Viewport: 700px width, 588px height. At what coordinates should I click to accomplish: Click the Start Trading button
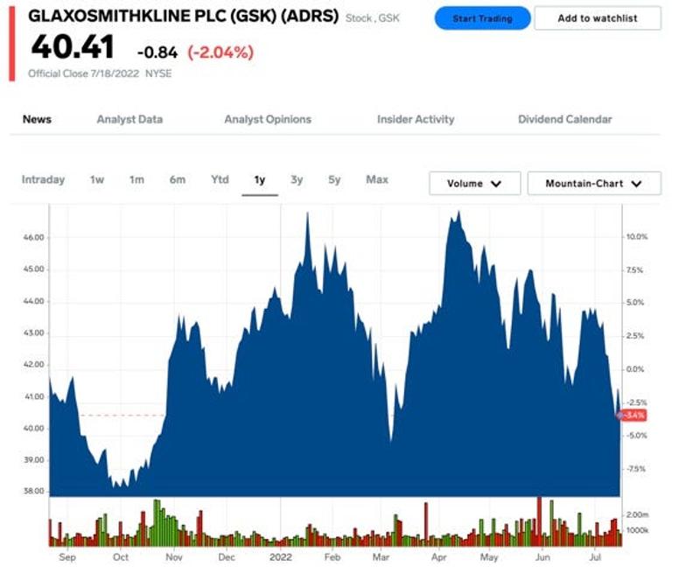[483, 18]
